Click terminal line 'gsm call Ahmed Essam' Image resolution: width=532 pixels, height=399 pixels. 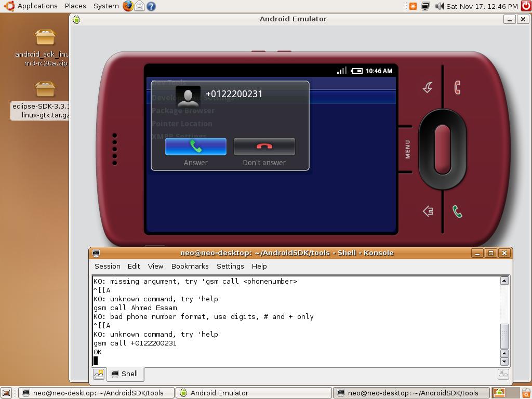pyautogui.click(x=136, y=308)
